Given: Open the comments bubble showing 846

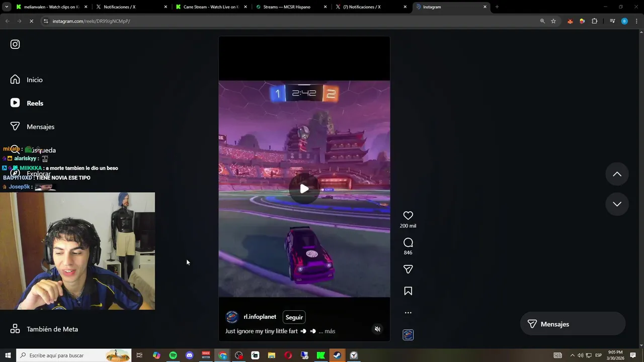Looking at the screenshot, I should click(408, 243).
